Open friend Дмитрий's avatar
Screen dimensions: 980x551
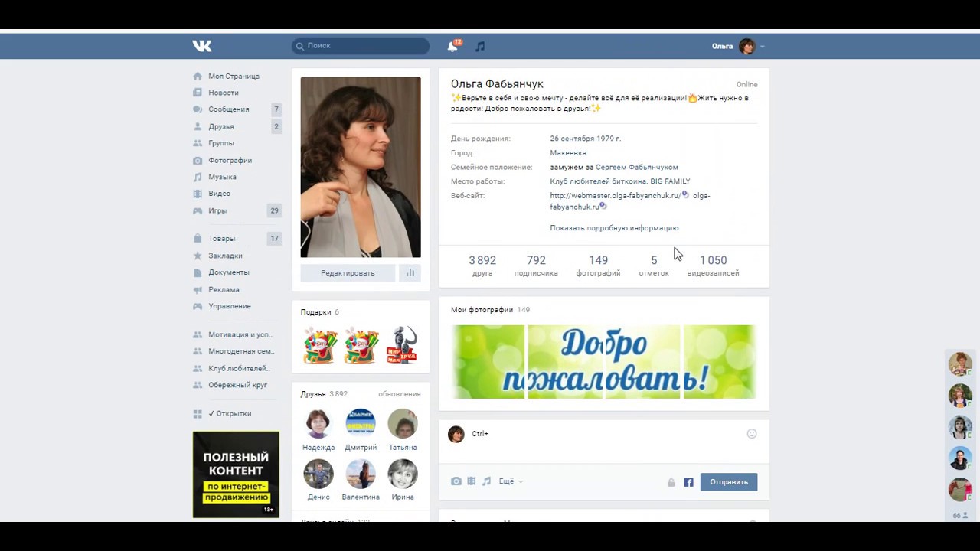[x=361, y=424]
